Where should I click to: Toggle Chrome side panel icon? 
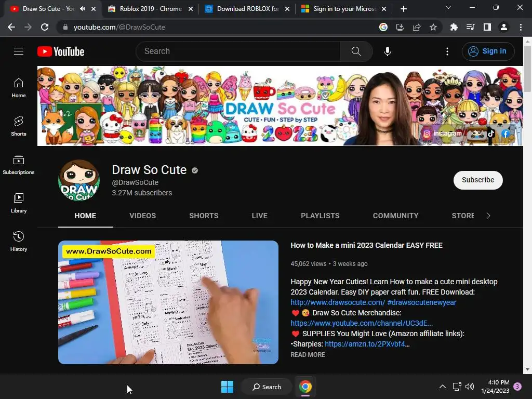tap(487, 27)
